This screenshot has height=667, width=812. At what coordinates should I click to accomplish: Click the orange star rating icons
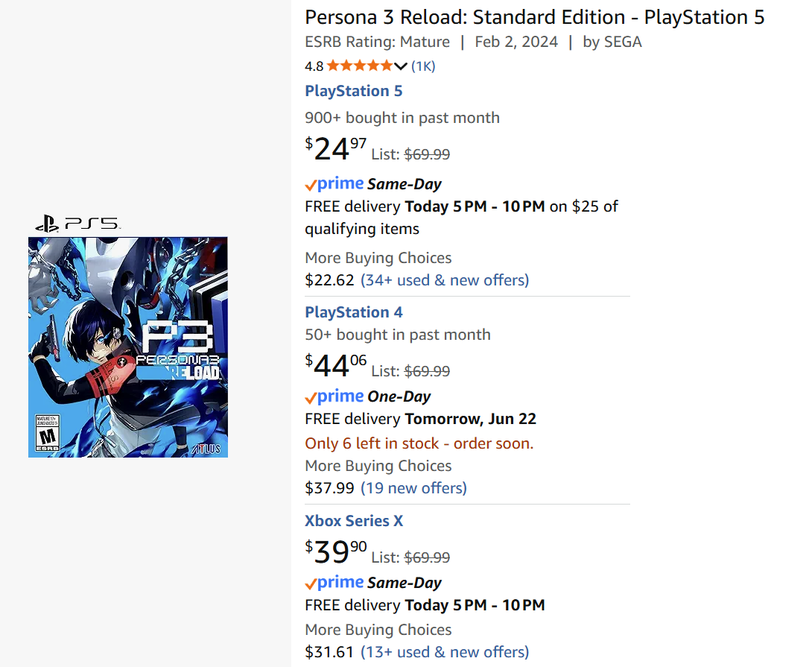click(360, 66)
